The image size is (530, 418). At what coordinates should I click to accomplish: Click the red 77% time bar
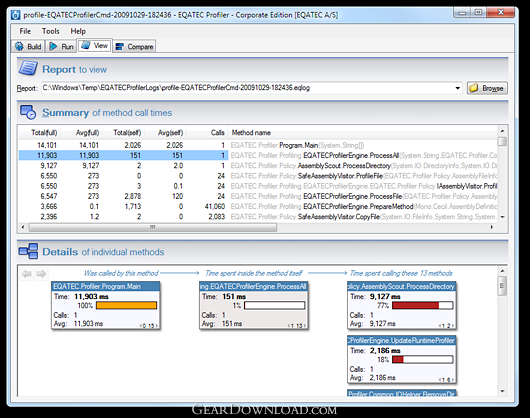point(423,305)
